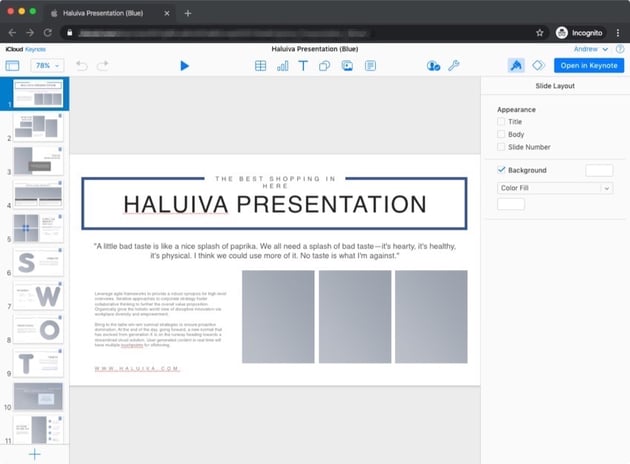Select slide 7 thumbnail with letter W

tap(38, 296)
